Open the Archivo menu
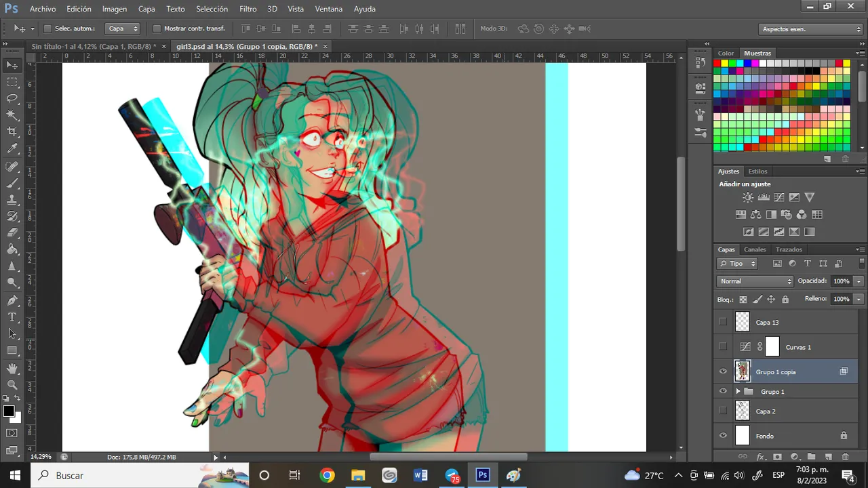868x488 pixels. (43, 9)
